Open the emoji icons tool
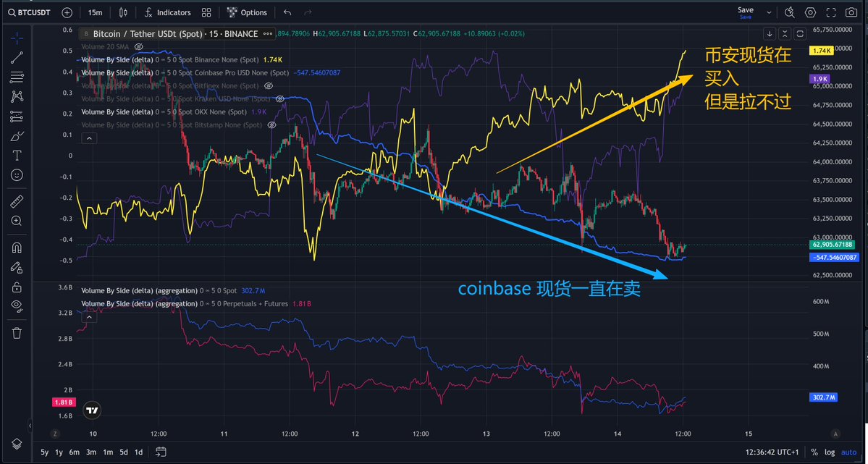The image size is (868, 464). point(17,175)
